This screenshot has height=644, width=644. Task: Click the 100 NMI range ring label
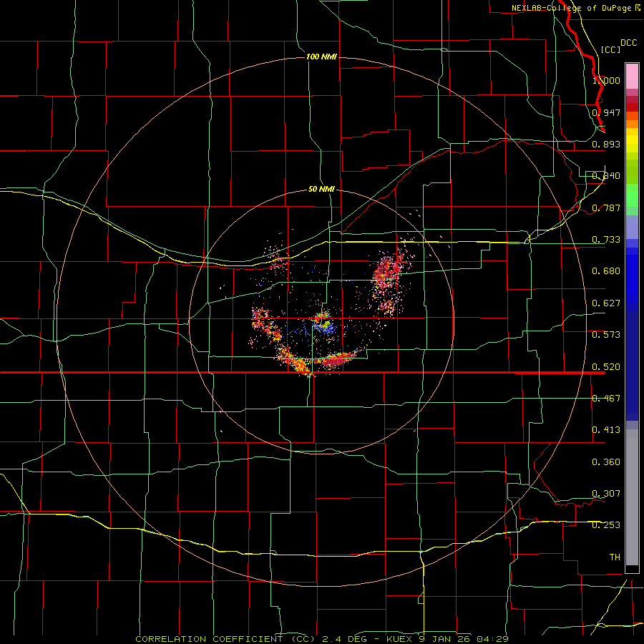pos(321,57)
